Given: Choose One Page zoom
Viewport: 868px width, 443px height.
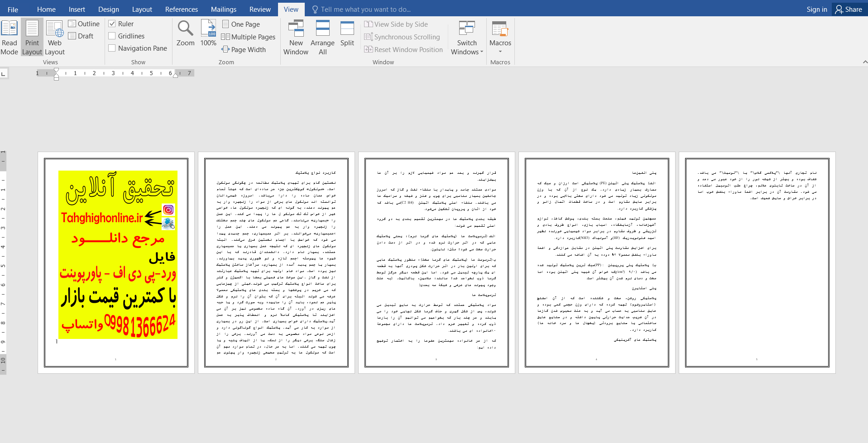Looking at the screenshot, I should (x=241, y=24).
